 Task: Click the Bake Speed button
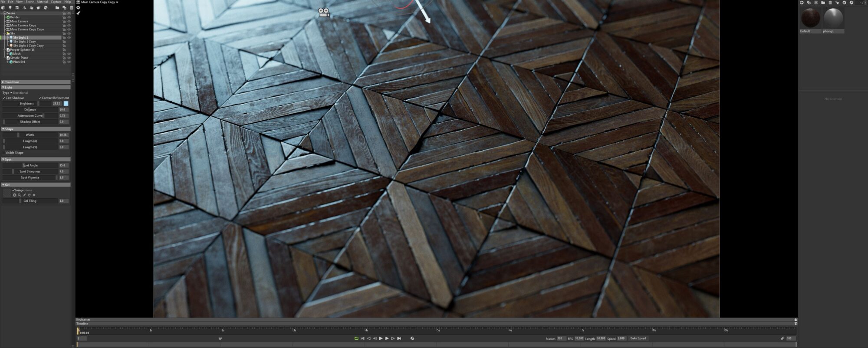[638, 338]
